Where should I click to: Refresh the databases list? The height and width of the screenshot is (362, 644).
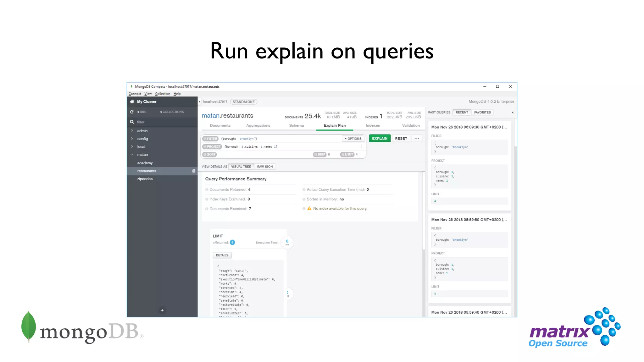tap(132, 112)
